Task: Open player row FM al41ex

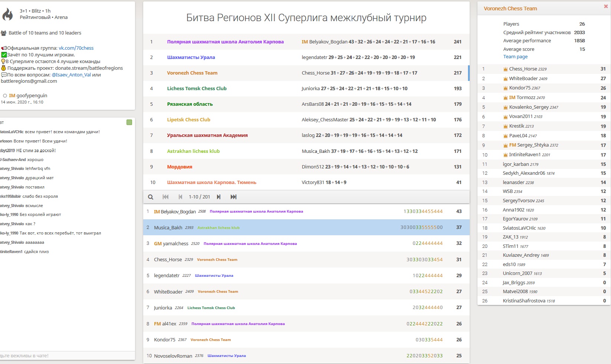Action: (x=306, y=324)
